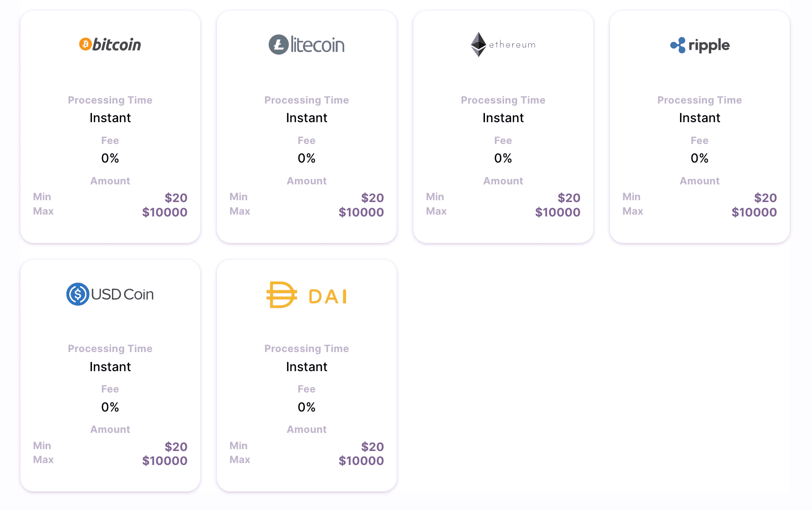The width and height of the screenshot is (812, 510).
Task: Select the USD Coin logo
Action: tap(110, 294)
